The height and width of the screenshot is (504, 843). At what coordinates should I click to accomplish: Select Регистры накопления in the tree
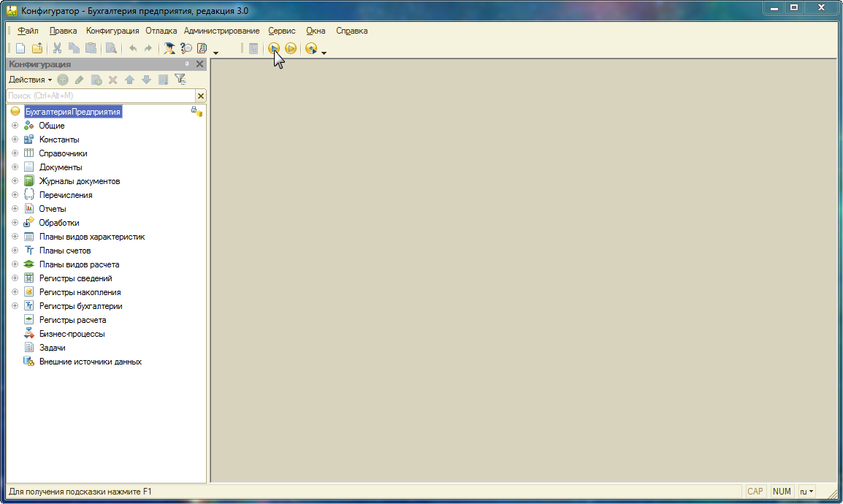coord(80,292)
